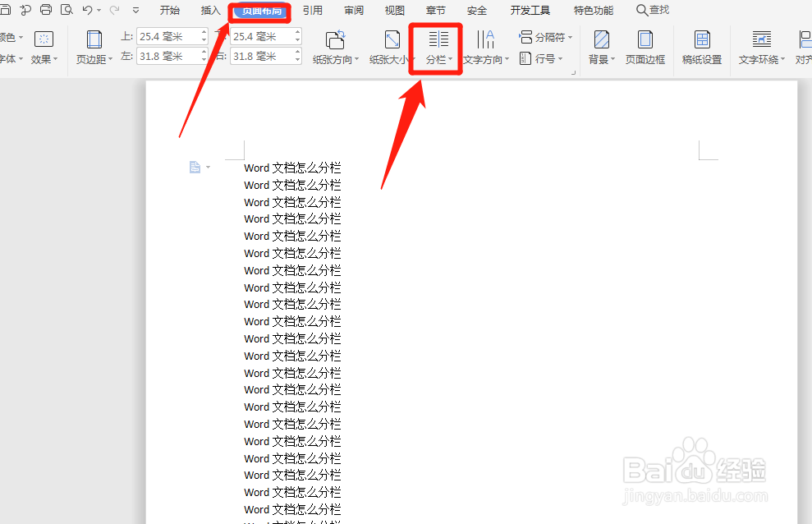Screen dimensions: 812x524
Task: Click the 分栏 columns icon
Action: (438, 39)
